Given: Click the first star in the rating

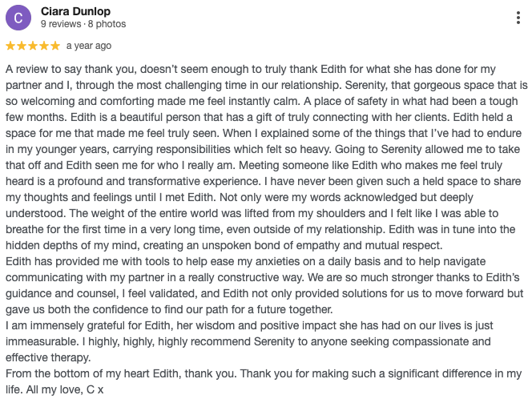Looking at the screenshot, I should [10, 46].
